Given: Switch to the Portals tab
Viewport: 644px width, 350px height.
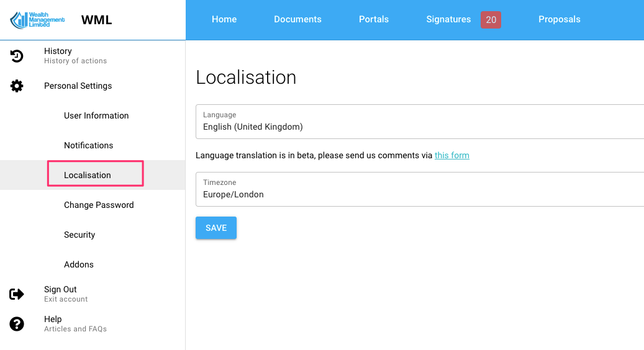Looking at the screenshot, I should pyautogui.click(x=374, y=20).
